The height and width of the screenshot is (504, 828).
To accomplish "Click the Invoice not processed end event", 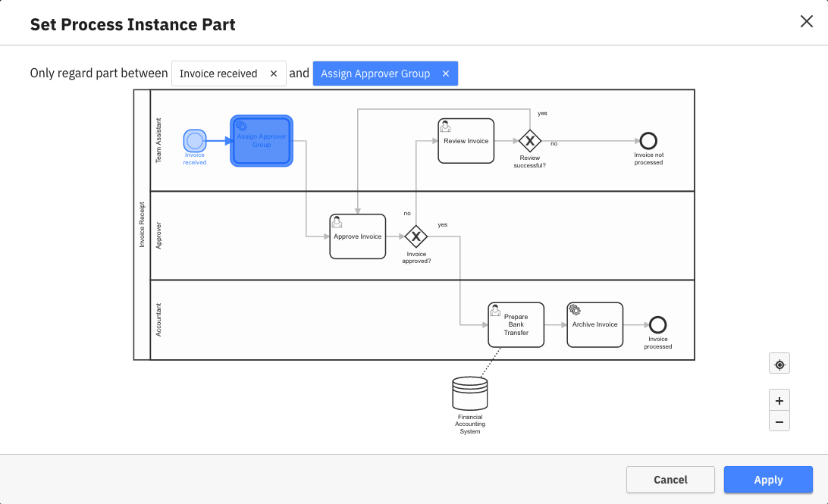I will [x=648, y=141].
